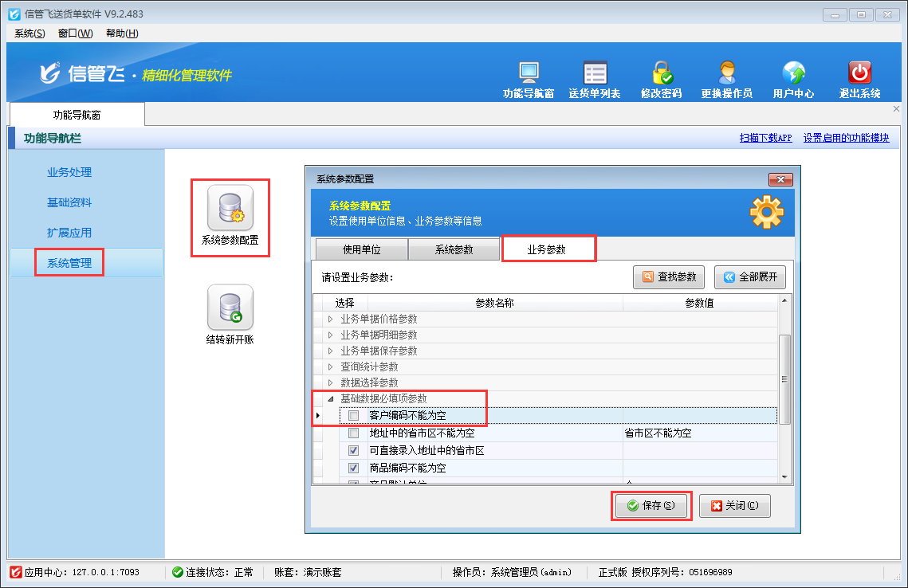Click the parameter list vertical scrollbar thumb
This screenshot has height=588, width=908.
click(784, 380)
